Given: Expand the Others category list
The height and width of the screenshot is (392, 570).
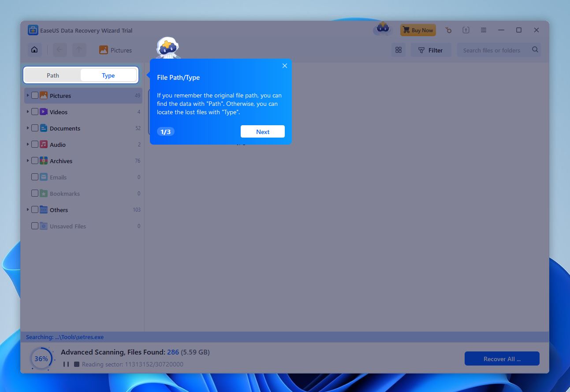Looking at the screenshot, I should (x=28, y=209).
